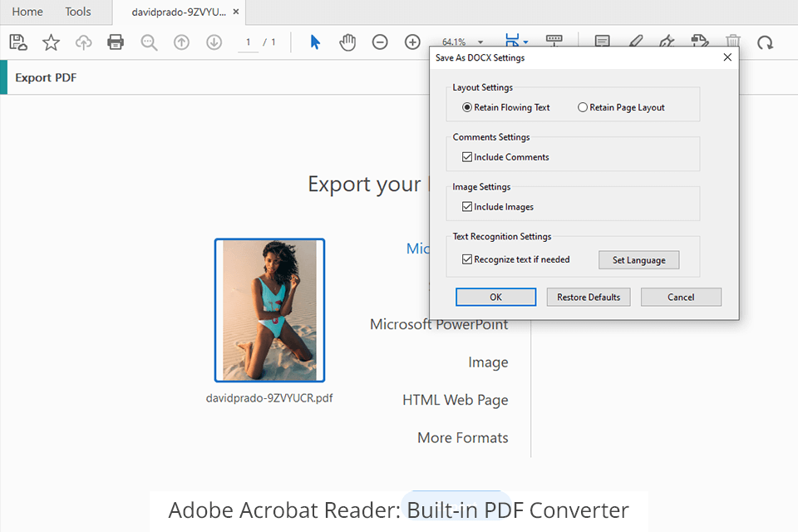Choose Microsoft PowerPoint export format
This screenshot has width=798, height=532.
click(x=439, y=324)
